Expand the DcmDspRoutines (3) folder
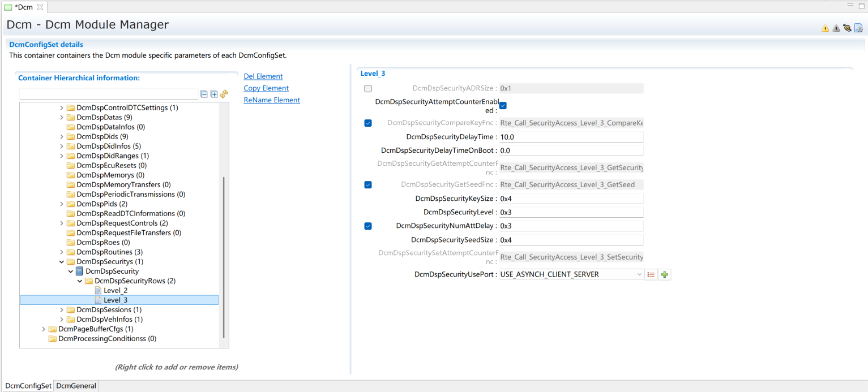The image size is (868, 392). coord(62,252)
